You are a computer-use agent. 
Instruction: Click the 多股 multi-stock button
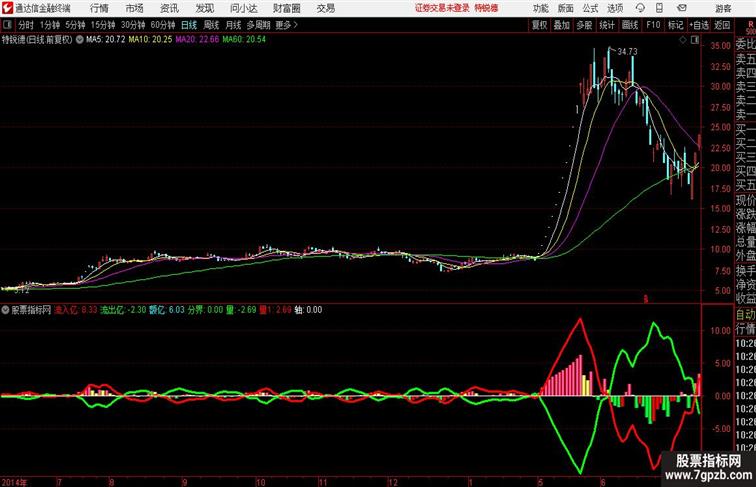pos(584,25)
